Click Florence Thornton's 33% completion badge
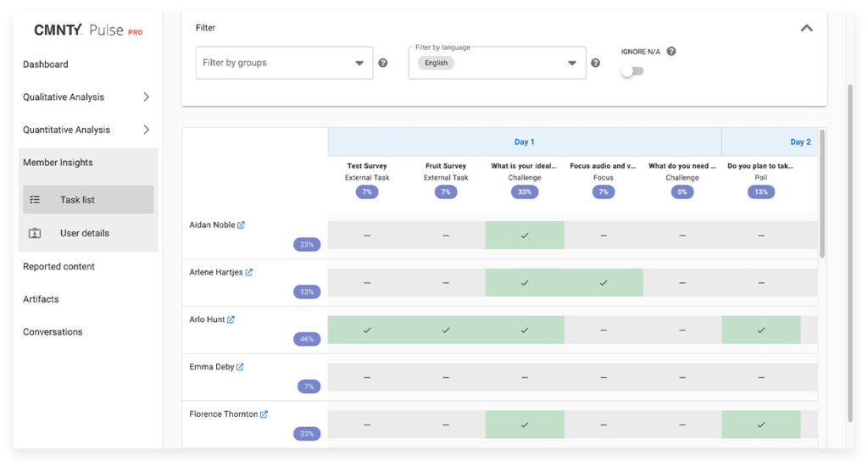The image size is (868, 461). pos(307,433)
